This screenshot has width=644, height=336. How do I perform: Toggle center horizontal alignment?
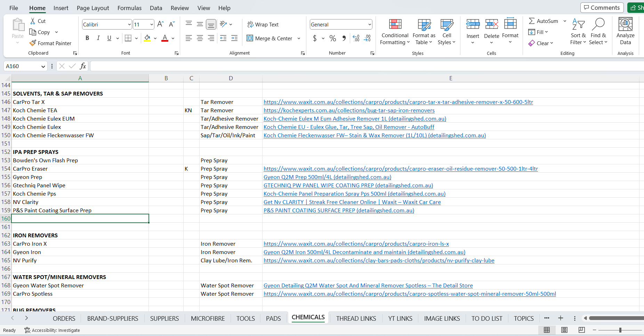tap(200, 38)
